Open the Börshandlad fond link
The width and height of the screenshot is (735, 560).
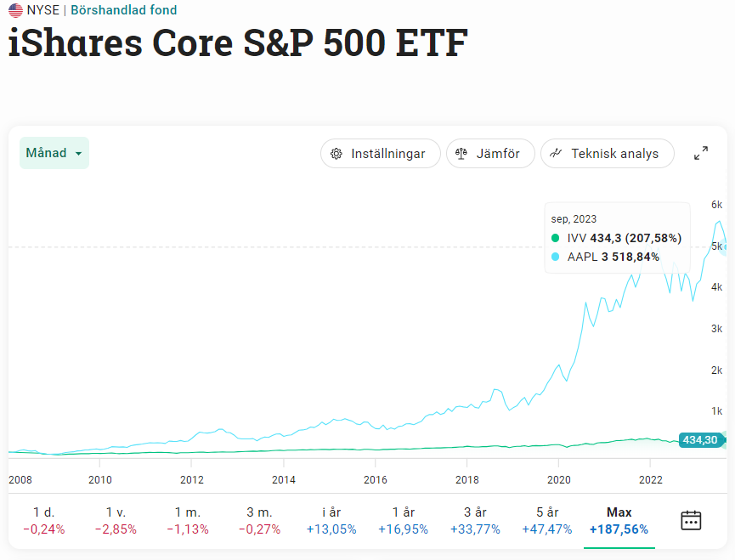[x=123, y=10]
